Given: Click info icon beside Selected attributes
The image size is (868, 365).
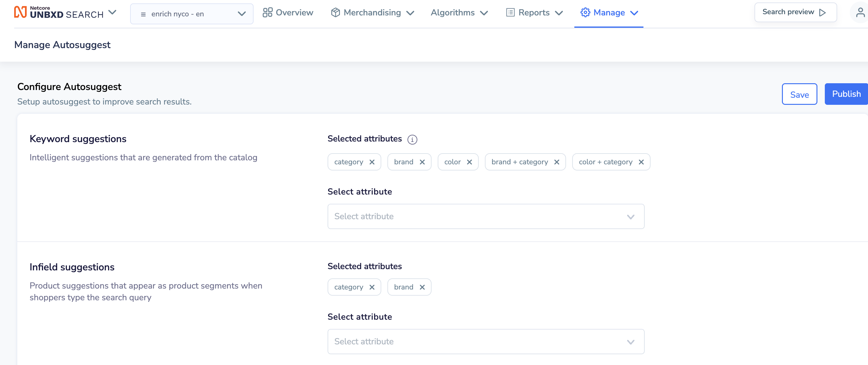Looking at the screenshot, I should pos(412,139).
